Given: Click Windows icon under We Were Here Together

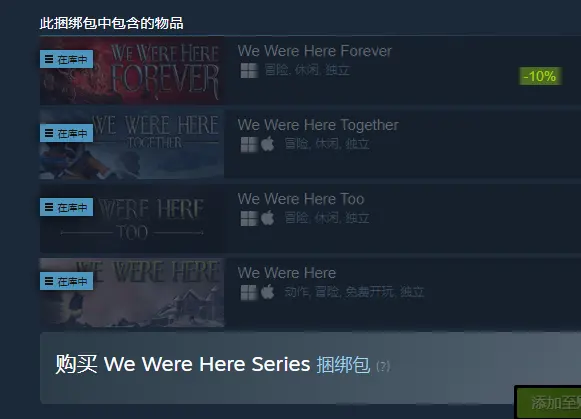Looking at the screenshot, I should [x=249, y=144].
